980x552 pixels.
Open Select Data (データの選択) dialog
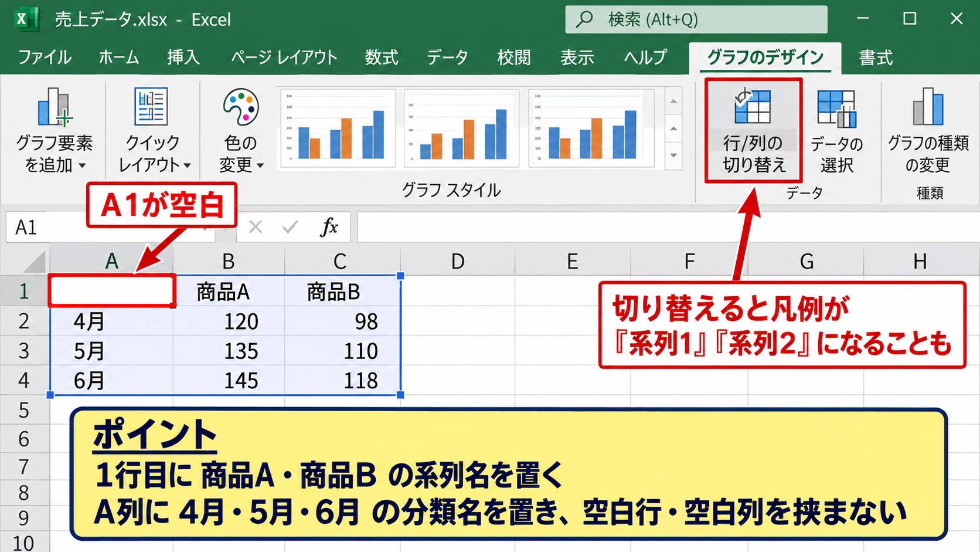(x=836, y=130)
